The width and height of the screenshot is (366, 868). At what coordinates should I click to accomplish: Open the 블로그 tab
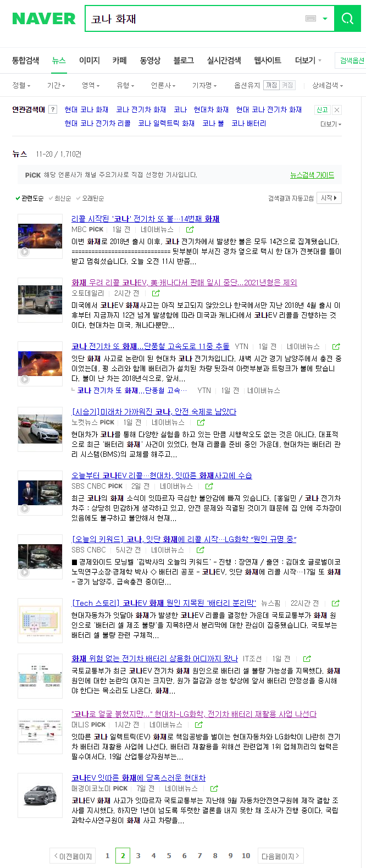click(184, 60)
